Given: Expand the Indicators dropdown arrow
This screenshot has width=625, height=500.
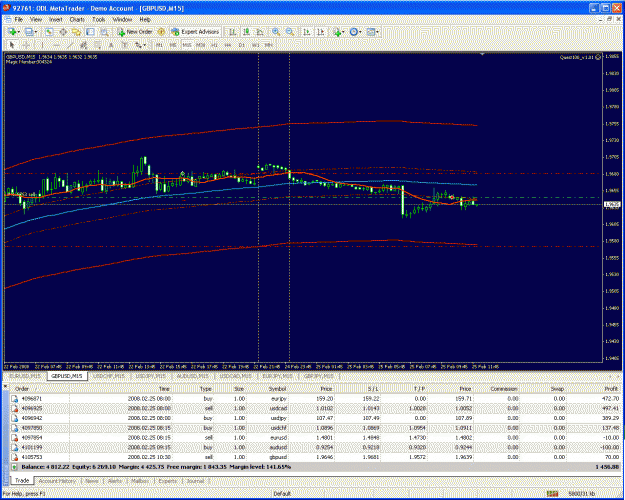Looking at the screenshot, I should (343, 32).
